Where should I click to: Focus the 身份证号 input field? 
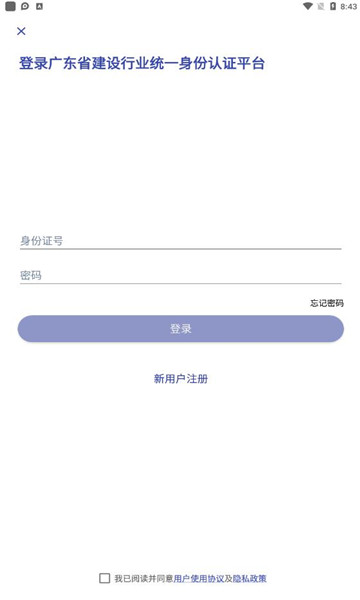click(181, 241)
